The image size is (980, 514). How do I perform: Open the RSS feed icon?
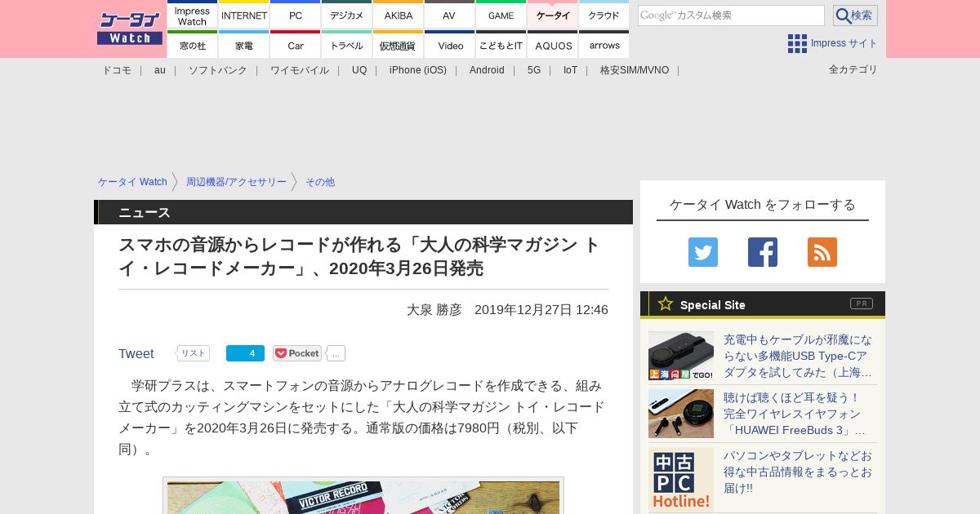pos(822,252)
